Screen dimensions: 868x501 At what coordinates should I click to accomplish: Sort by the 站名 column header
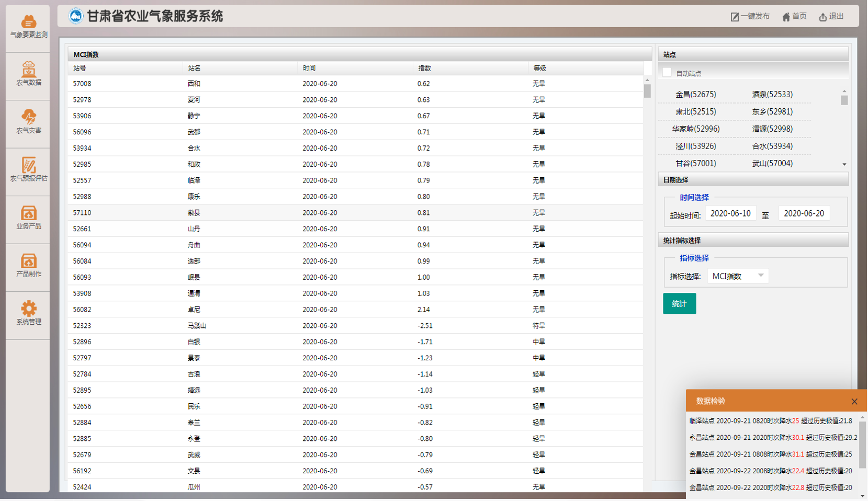click(x=240, y=68)
